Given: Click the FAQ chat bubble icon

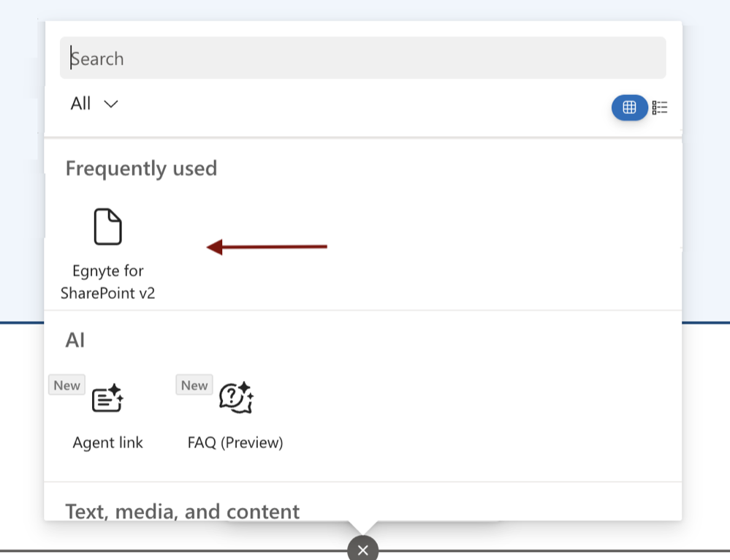Looking at the screenshot, I should point(234,397).
